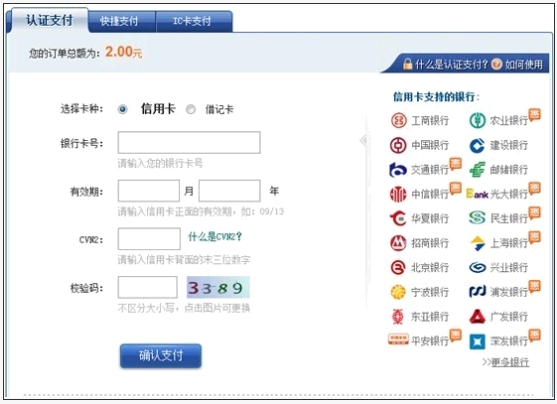Image resolution: width=557 pixels, height=404 pixels.
Task: Choose the 招商银行 logo icon
Action: click(398, 243)
